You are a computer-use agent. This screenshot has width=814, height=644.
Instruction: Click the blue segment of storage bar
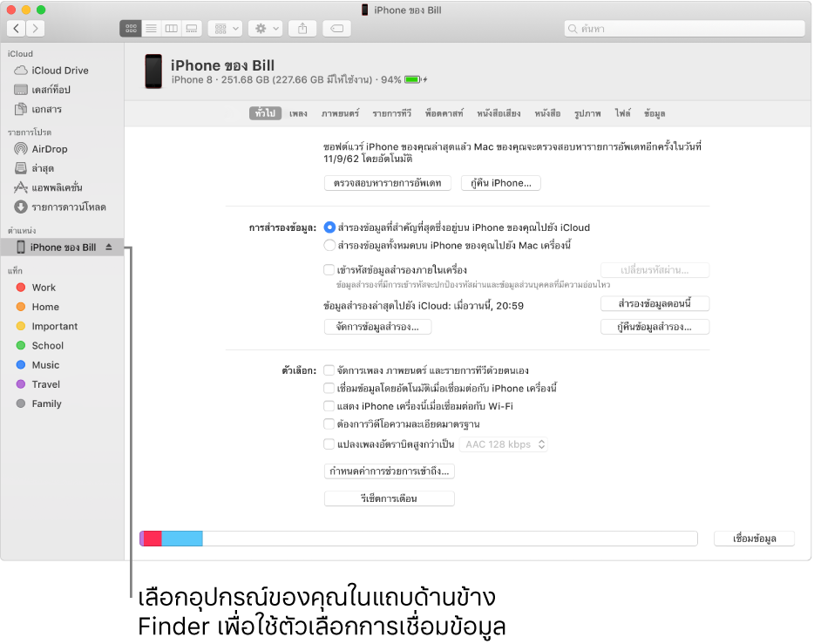coord(182,539)
